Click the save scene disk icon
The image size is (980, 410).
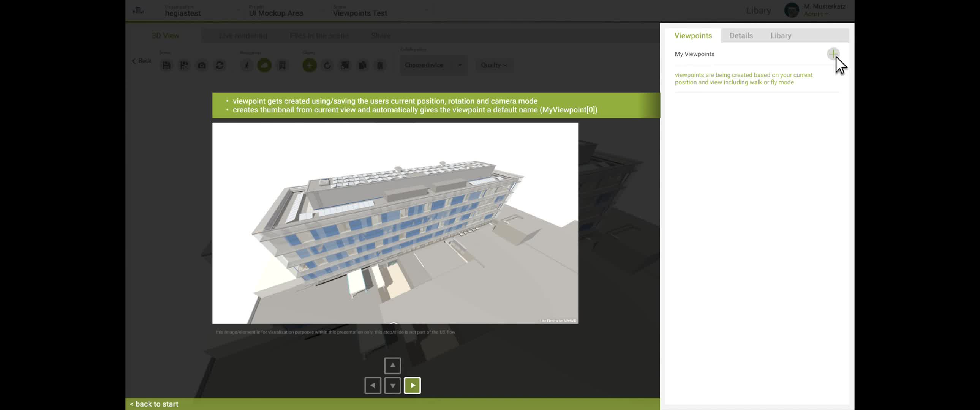pyautogui.click(x=166, y=65)
